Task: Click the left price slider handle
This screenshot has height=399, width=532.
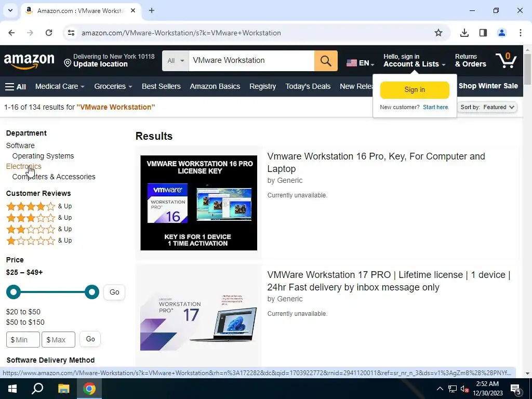Action: (x=14, y=292)
